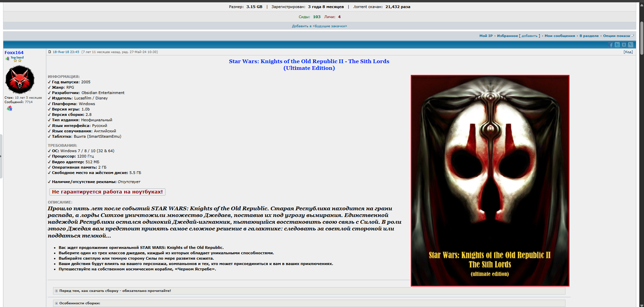The image size is (644, 307).
Task: Click the 'ОПИСАНИЕ:' heading
Action: 60,202
